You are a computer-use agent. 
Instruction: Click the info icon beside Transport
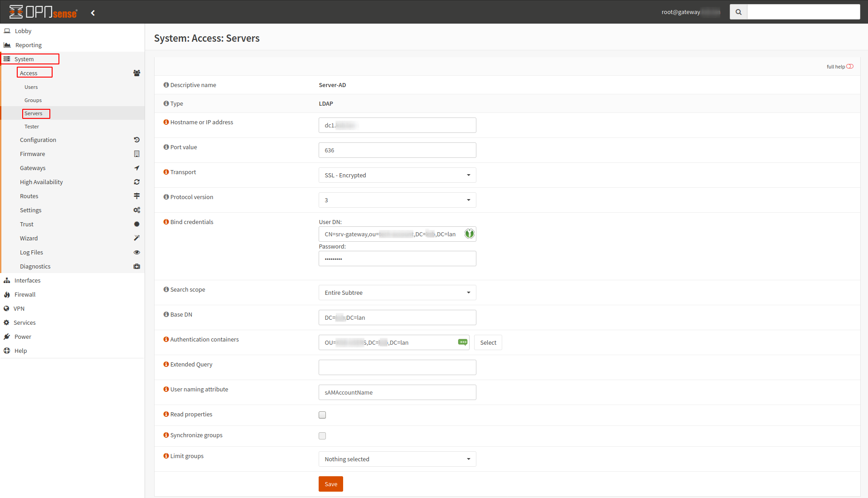point(166,172)
